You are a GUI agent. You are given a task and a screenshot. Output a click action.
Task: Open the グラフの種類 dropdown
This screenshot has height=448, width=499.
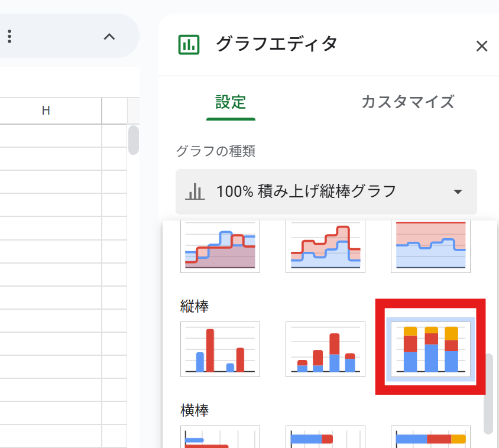326,191
